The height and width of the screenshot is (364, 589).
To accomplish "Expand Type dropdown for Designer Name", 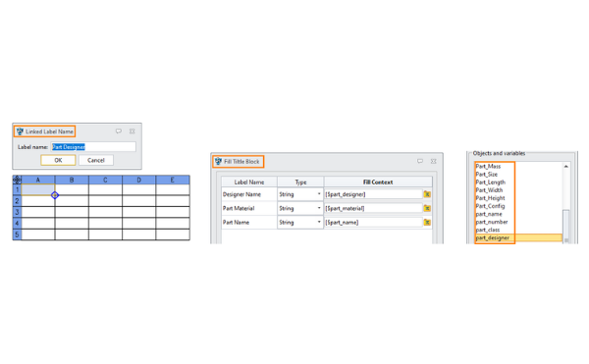I will coord(319,194).
